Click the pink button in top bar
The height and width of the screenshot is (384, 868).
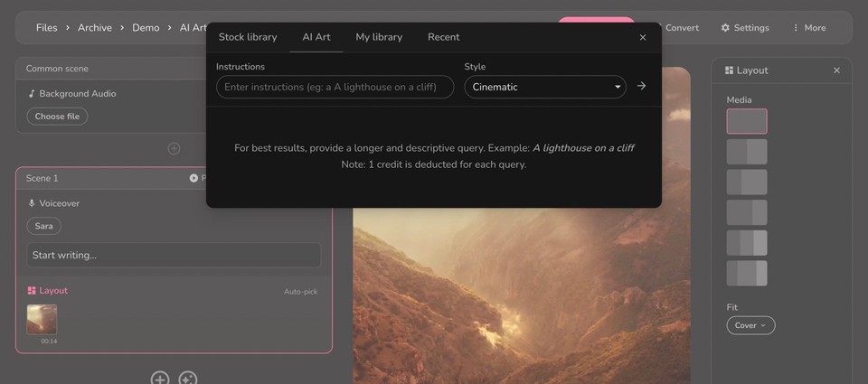596,20
